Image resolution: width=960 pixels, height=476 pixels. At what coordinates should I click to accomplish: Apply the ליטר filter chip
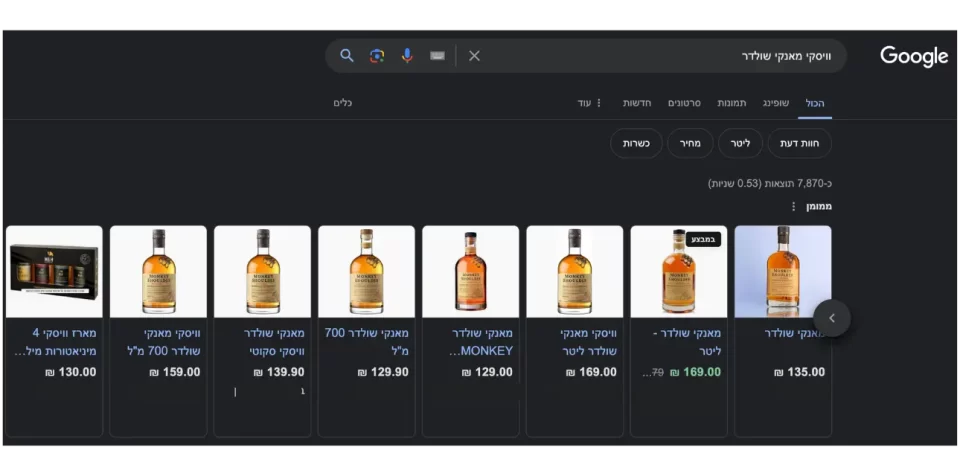[740, 143]
